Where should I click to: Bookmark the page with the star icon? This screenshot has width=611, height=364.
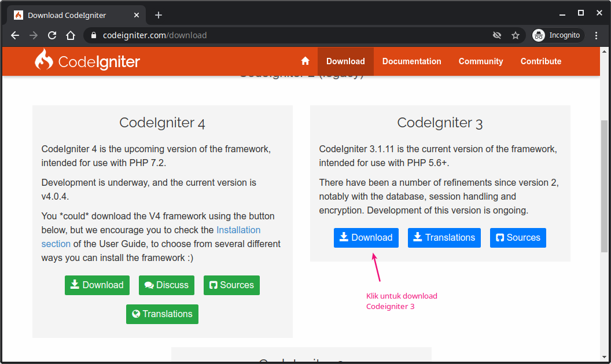pos(516,35)
